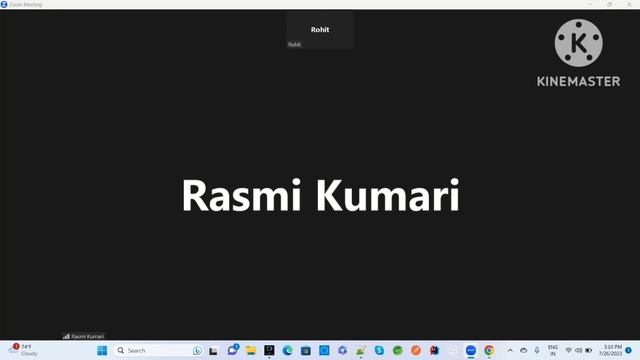
Task: Click the Zoom logo in title bar
Action: point(4,4)
